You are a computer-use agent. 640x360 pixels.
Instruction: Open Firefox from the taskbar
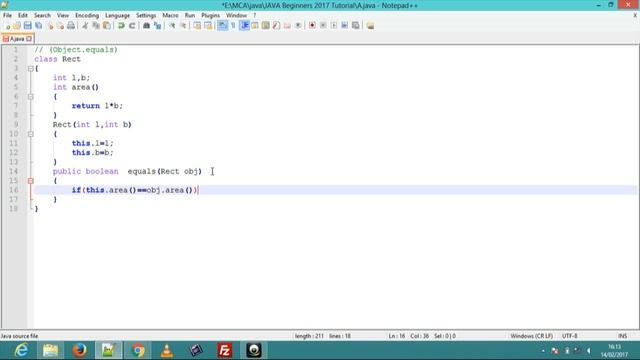coord(80,350)
